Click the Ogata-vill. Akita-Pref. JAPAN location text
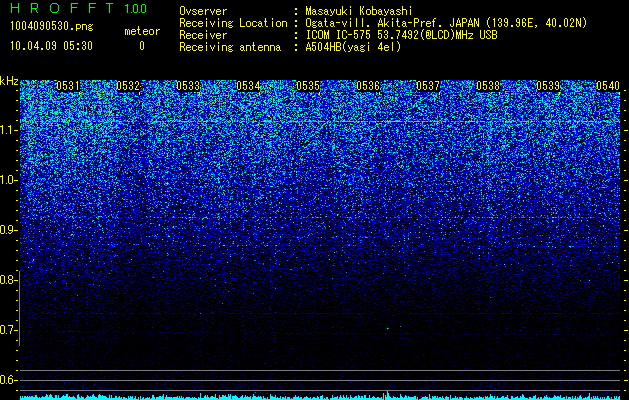629x400 pixels. tap(446, 23)
